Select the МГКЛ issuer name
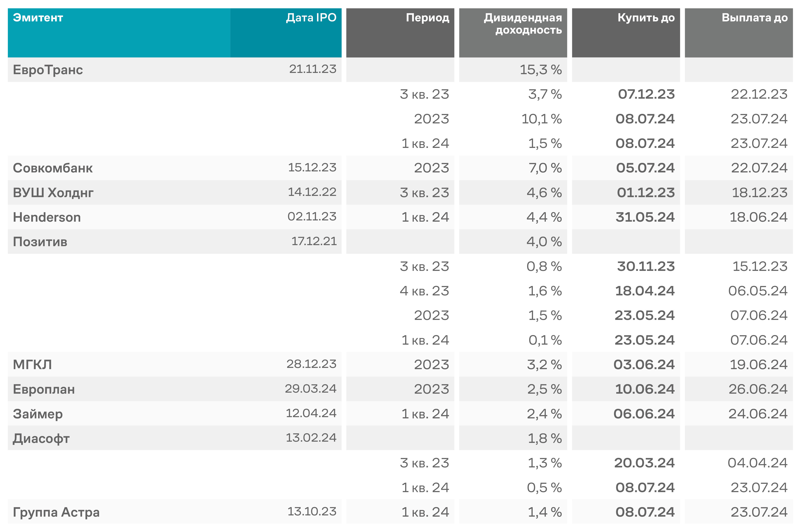Image resolution: width=802 pixels, height=532 pixels. (x=32, y=365)
